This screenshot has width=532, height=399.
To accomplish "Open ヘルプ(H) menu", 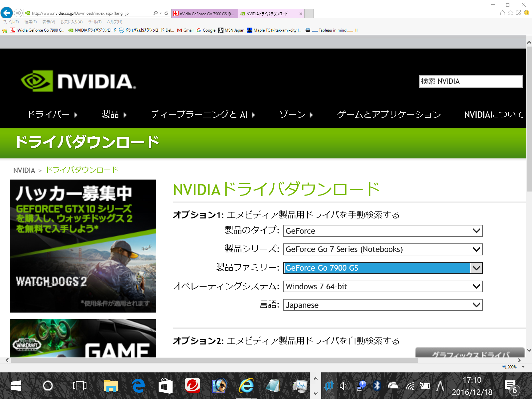I will [115, 22].
